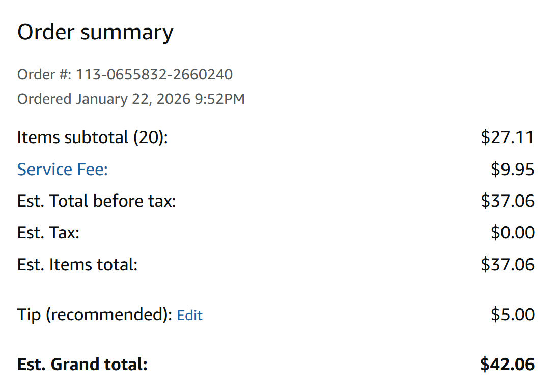Click the Est. Items total amount
This screenshot has width=558, height=392.
pyautogui.click(x=507, y=265)
